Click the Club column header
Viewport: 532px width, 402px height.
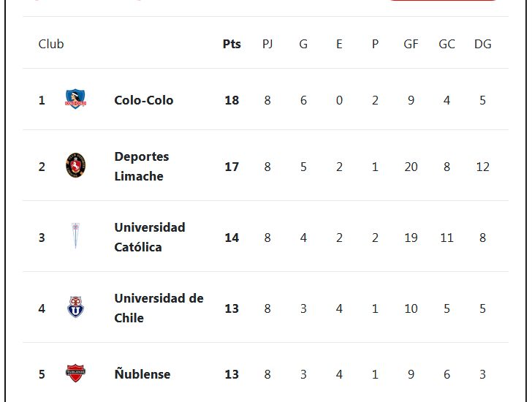(51, 44)
